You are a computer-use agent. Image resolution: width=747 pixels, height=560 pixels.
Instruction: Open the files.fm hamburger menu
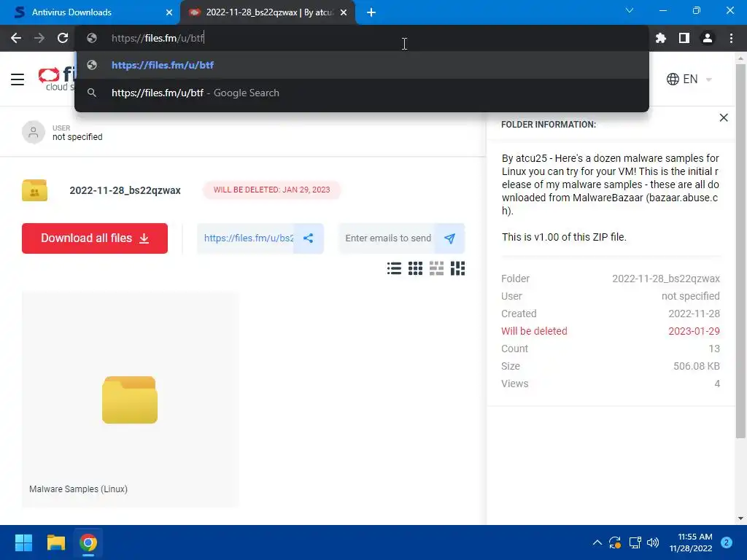pyautogui.click(x=18, y=79)
